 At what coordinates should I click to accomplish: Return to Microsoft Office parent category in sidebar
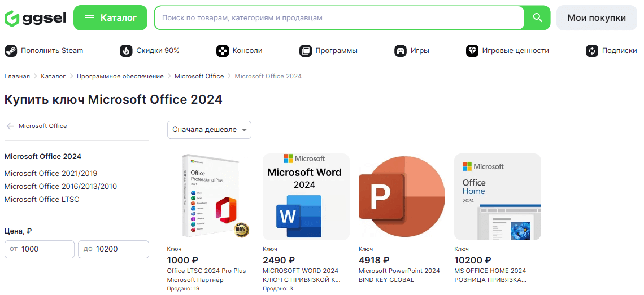43,126
